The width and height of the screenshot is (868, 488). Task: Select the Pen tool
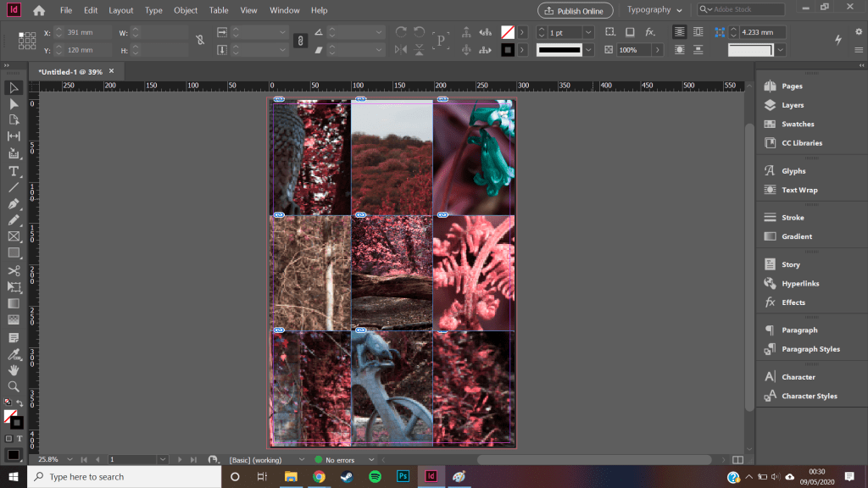click(14, 204)
